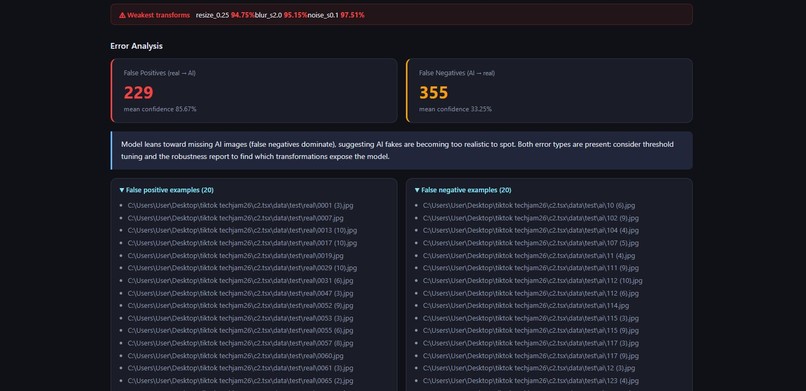Select the ai\12 (3).jpg path
Image resolution: width=806 pixels, height=391 pixels.
tap(529, 368)
